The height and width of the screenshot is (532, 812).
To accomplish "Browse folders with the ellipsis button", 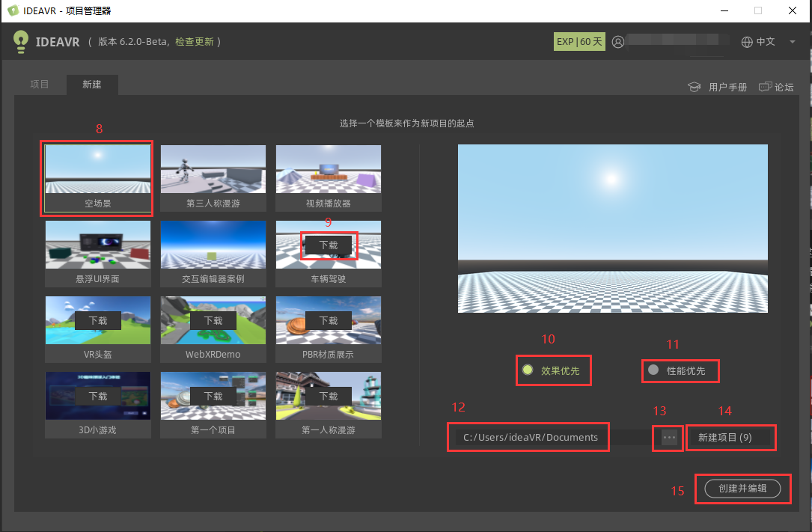I will [x=669, y=437].
